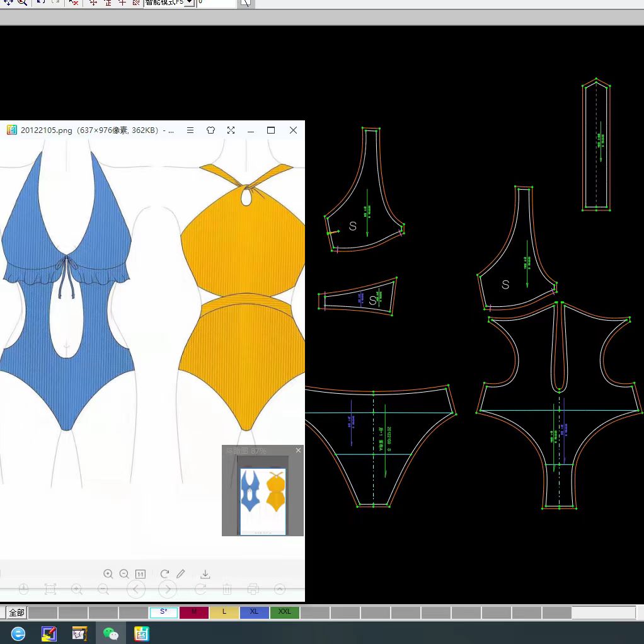Click the XL size button
The width and height of the screenshot is (644, 644).
pyautogui.click(x=254, y=612)
